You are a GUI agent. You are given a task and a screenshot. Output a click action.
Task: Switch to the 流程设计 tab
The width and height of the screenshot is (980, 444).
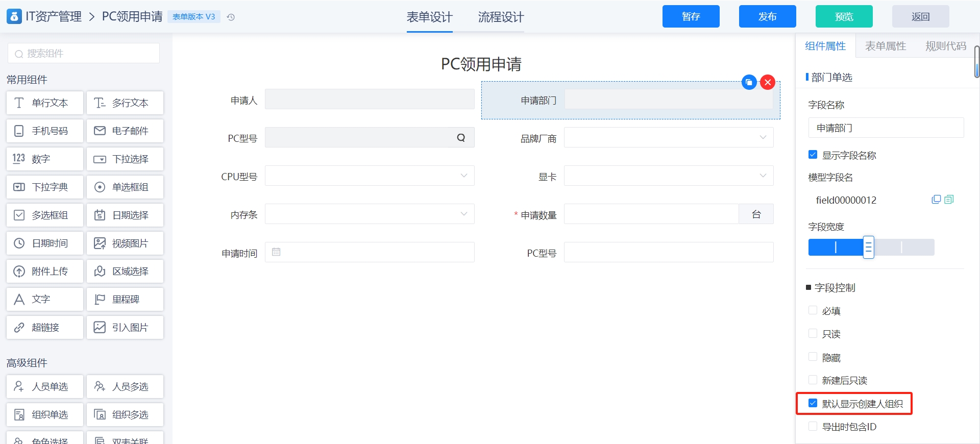pos(501,17)
